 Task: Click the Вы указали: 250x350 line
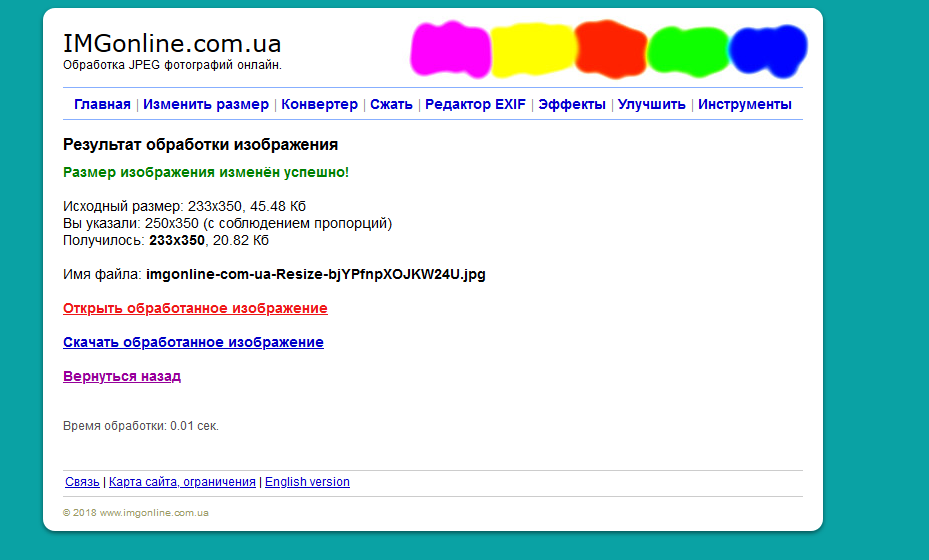228,223
